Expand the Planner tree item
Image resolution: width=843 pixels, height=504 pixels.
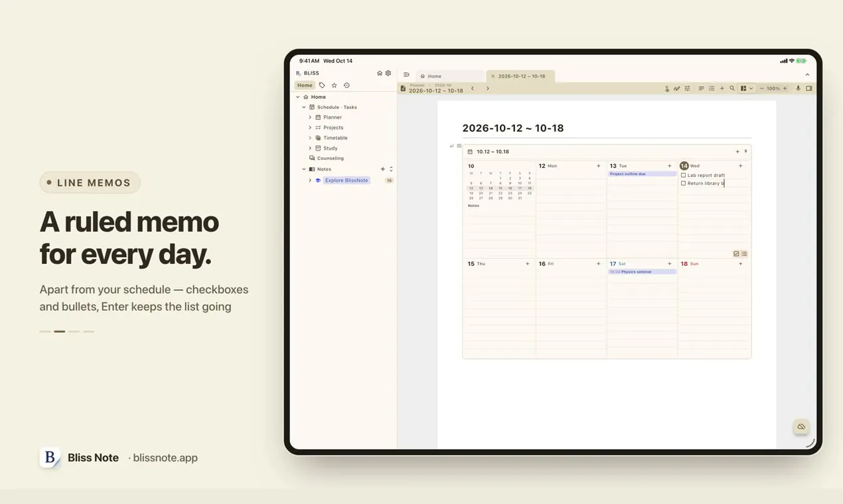point(310,117)
